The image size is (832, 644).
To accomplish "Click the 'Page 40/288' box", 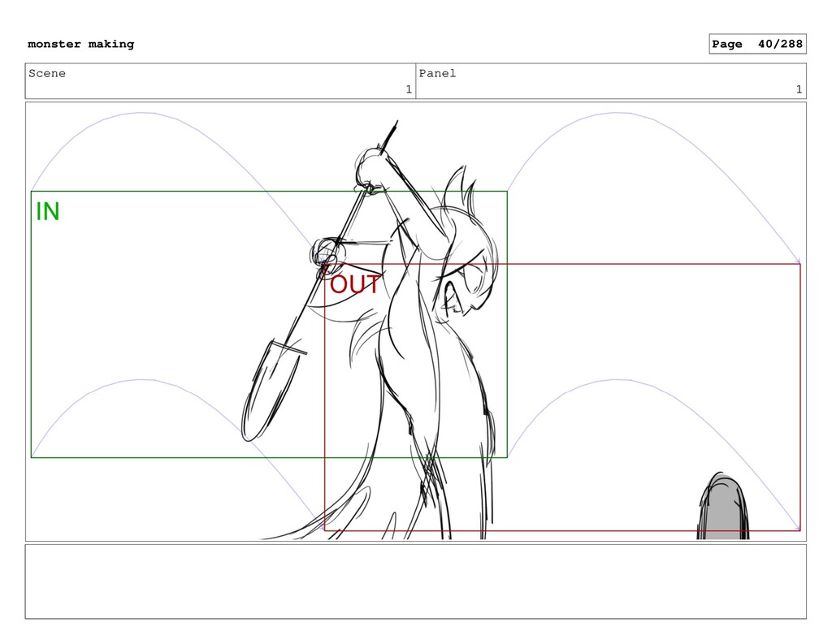I will (757, 44).
